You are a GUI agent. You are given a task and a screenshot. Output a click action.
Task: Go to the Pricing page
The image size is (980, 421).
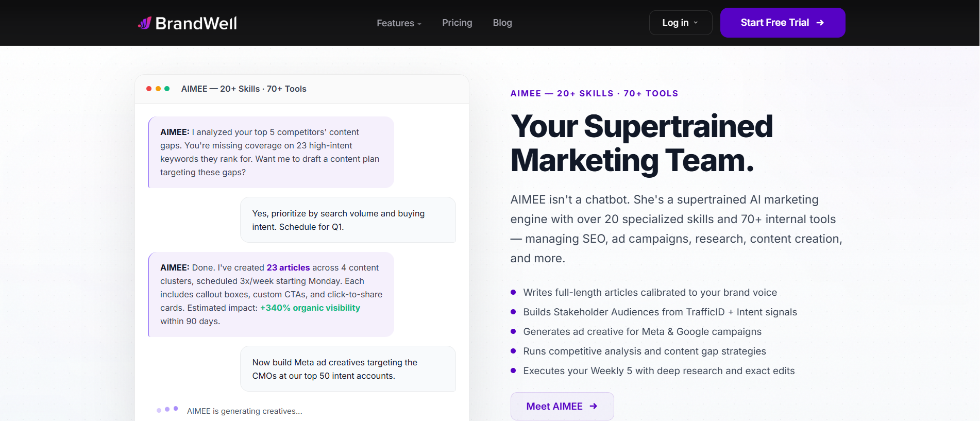coord(457,23)
